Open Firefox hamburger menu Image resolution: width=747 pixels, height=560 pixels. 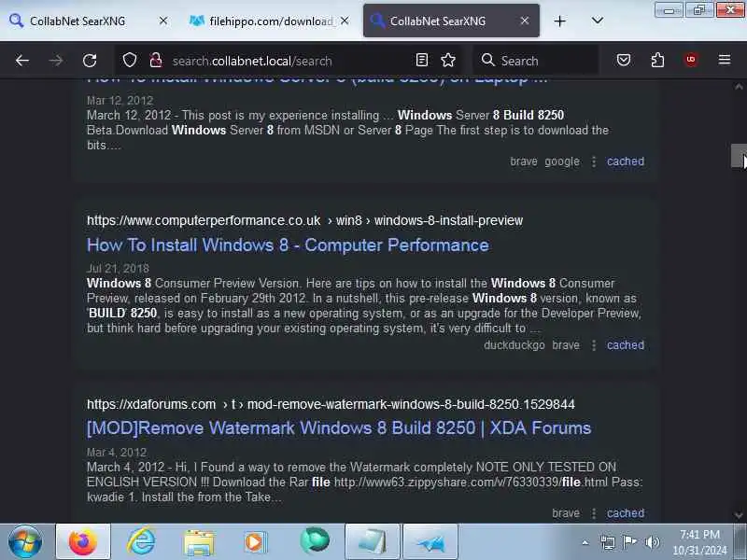pyautogui.click(x=725, y=60)
